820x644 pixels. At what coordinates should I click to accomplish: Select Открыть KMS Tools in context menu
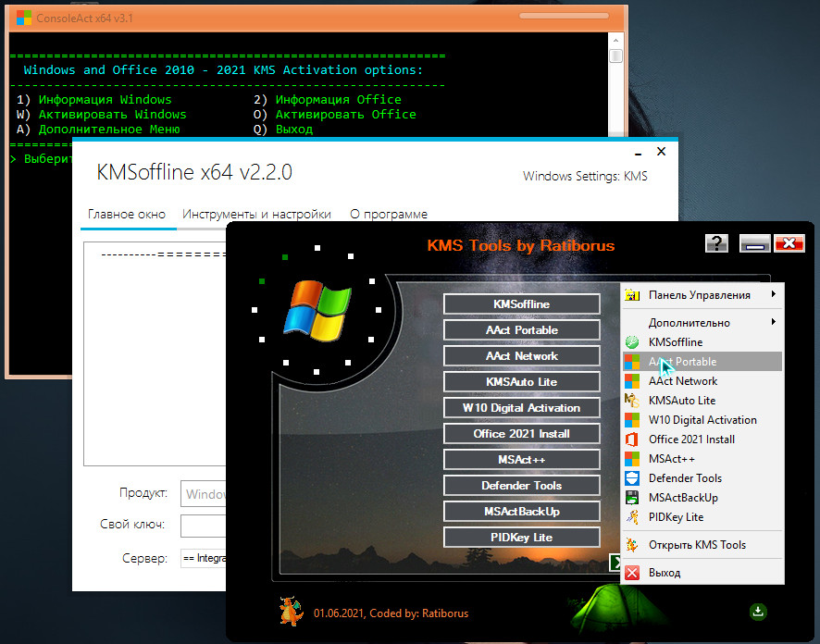(697, 545)
